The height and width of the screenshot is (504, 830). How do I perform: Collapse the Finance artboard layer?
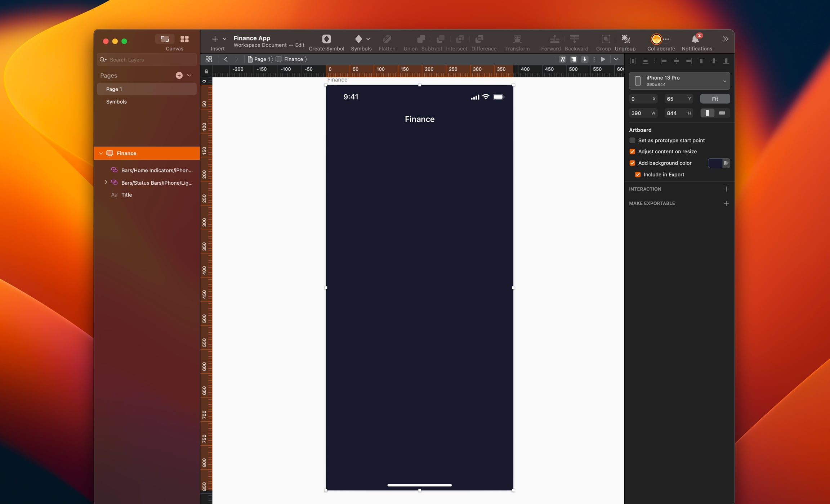click(101, 153)
